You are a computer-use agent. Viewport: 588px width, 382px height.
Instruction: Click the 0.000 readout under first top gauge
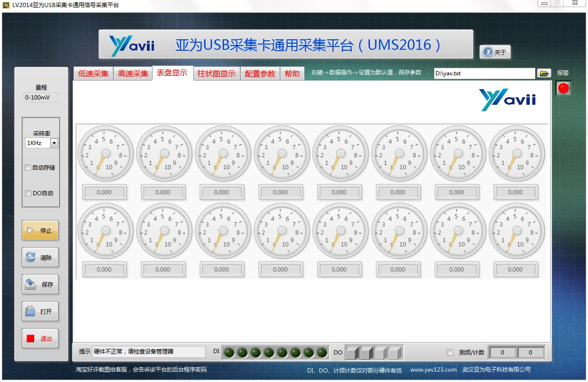pos(104,192)
